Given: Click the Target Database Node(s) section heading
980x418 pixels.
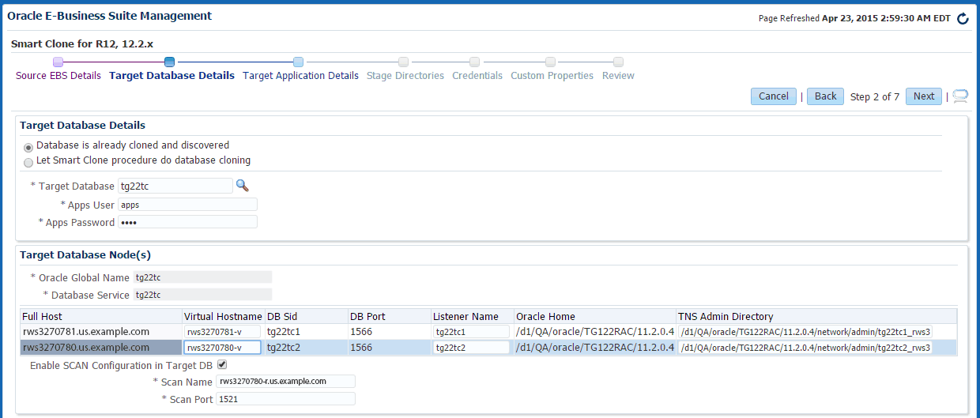Looking at the screenshot, I should (85, 255).
